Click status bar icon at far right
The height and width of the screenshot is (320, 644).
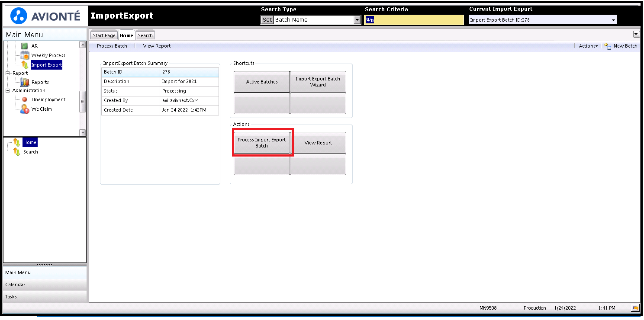(635, 308)
